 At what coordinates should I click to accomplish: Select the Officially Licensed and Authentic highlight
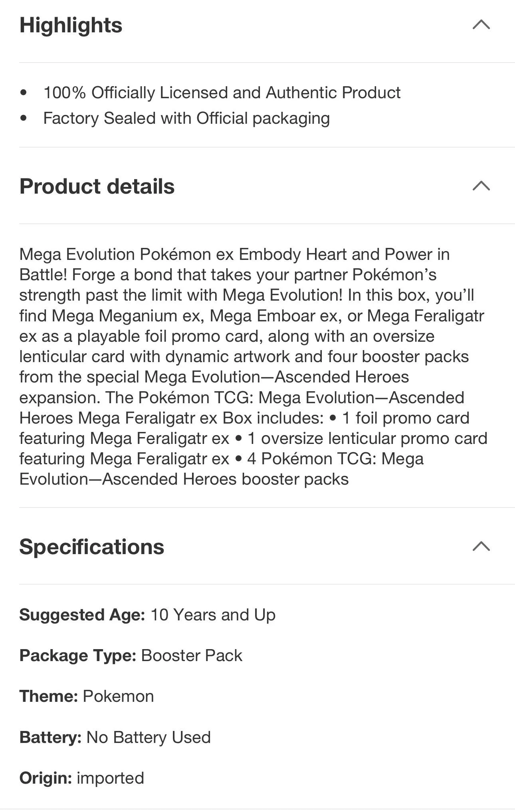(222, 93)
